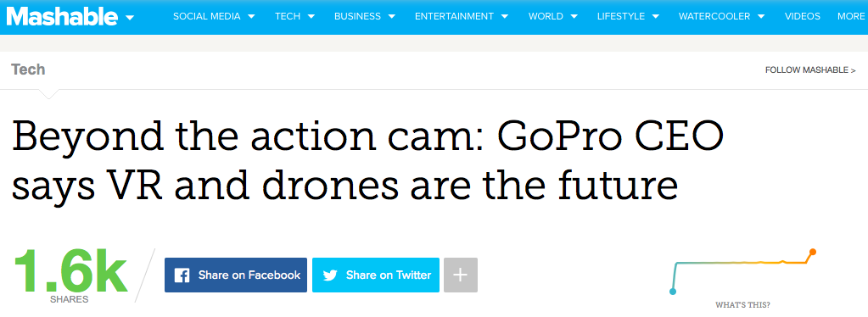Click the Mashable logo
Screen dimensions: 868x317
(62, 16)
